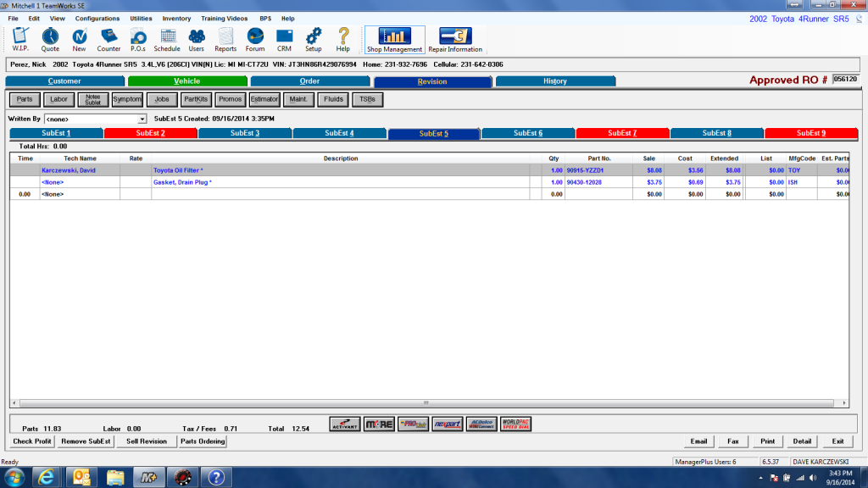Switch to the Customer tab
868x488 pixels.
coord(64,81)
